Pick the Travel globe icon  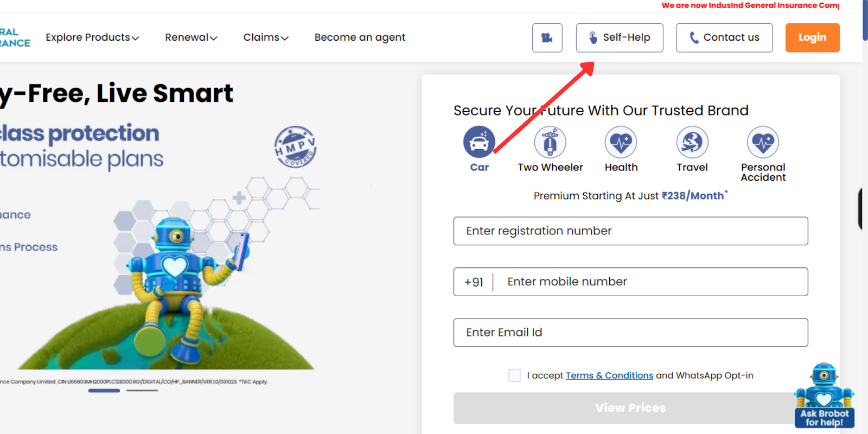click(692, 142)
